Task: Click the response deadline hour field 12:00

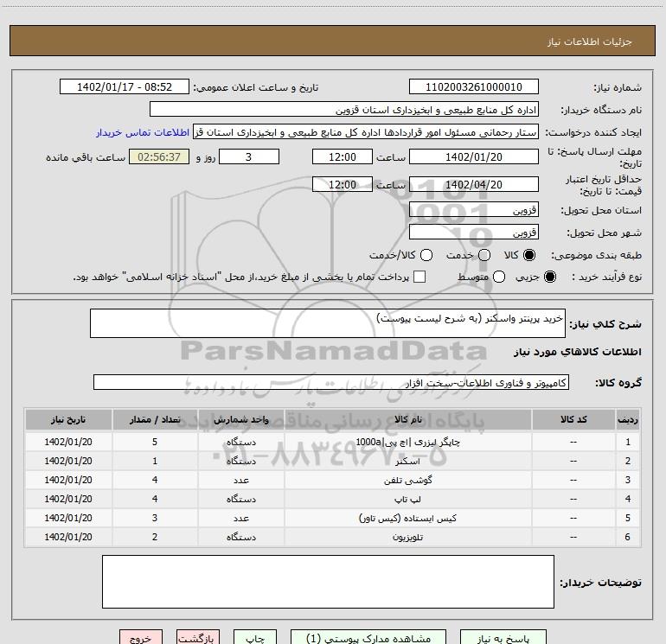Action: pos(343,156)
